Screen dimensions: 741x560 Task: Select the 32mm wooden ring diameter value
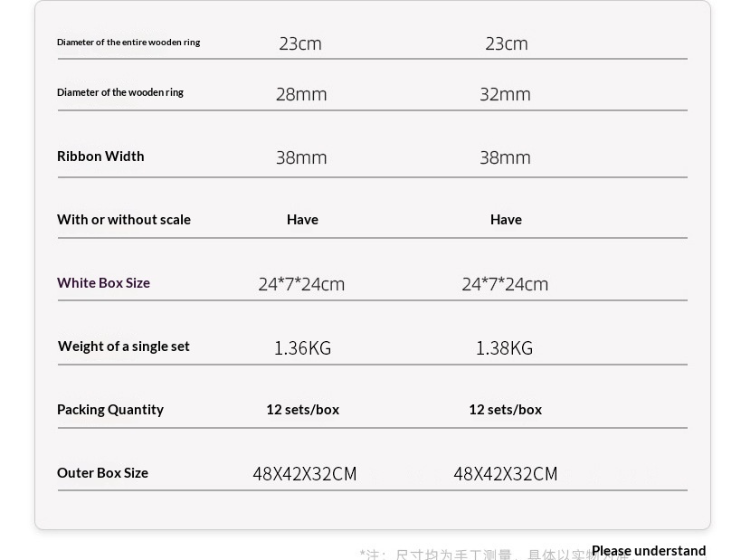pyautogui.click(x=505, y=94)
